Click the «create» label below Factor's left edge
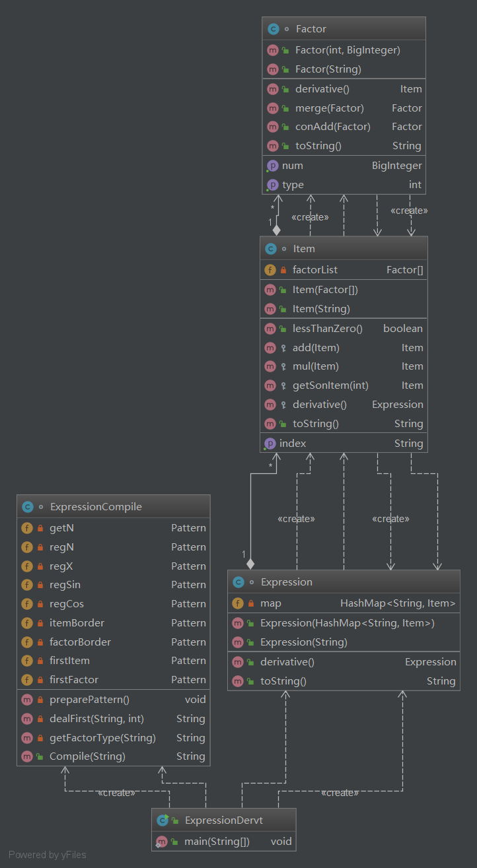 310,217
